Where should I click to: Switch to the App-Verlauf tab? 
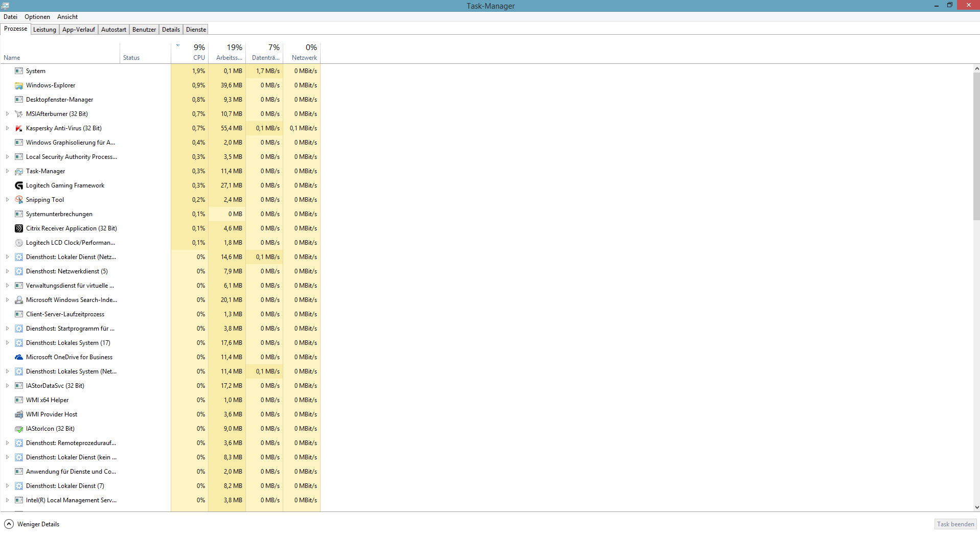coord(79,30)
